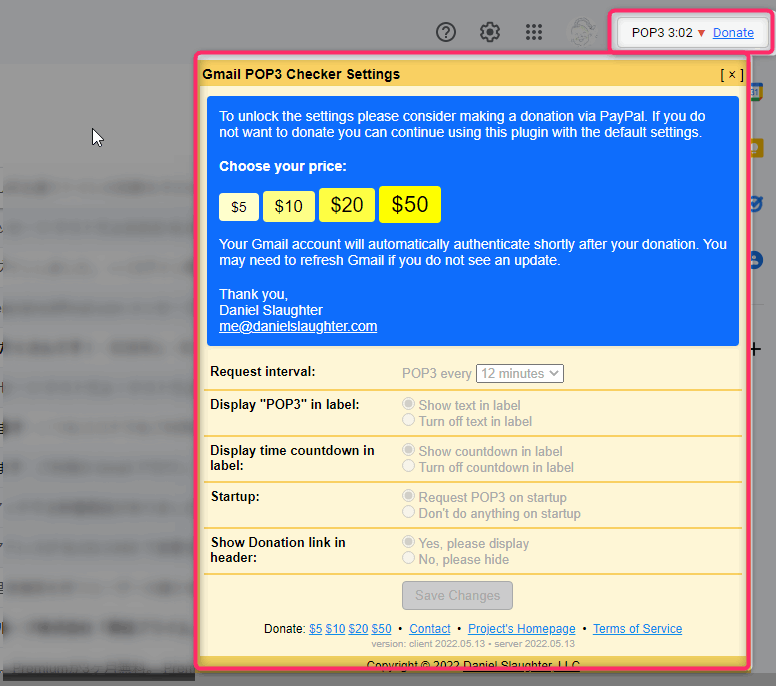The height and width of the screenshot is (686, 776).
Task: Click the Save Changes button
Action: coord(457,595)
